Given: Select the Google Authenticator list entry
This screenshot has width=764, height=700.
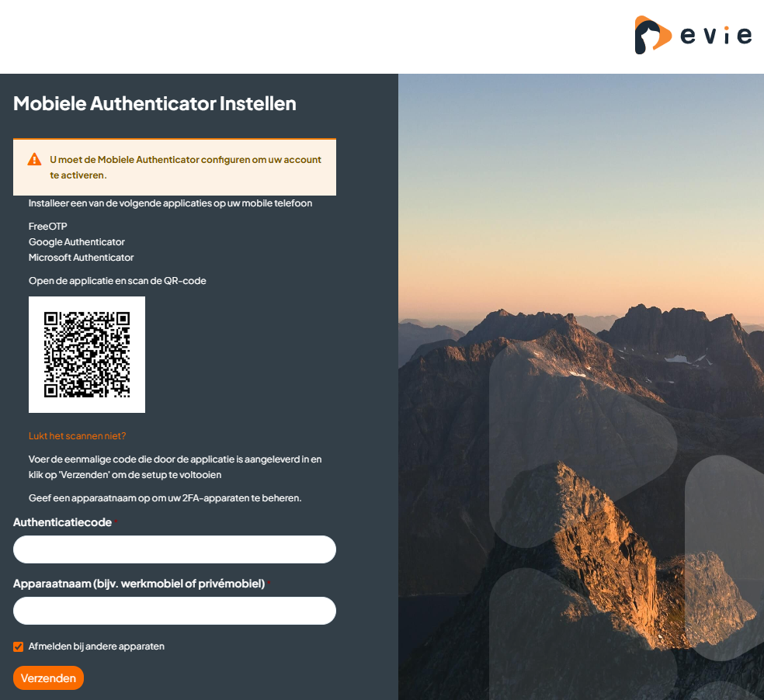Looking at the screenshot, I should [77, 241].
